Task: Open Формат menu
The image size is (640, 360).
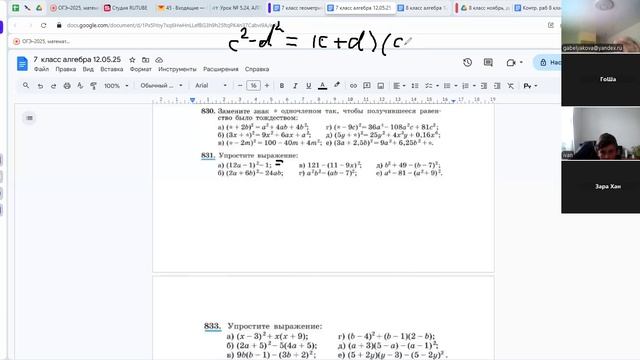Action: [x=140, y=69]
